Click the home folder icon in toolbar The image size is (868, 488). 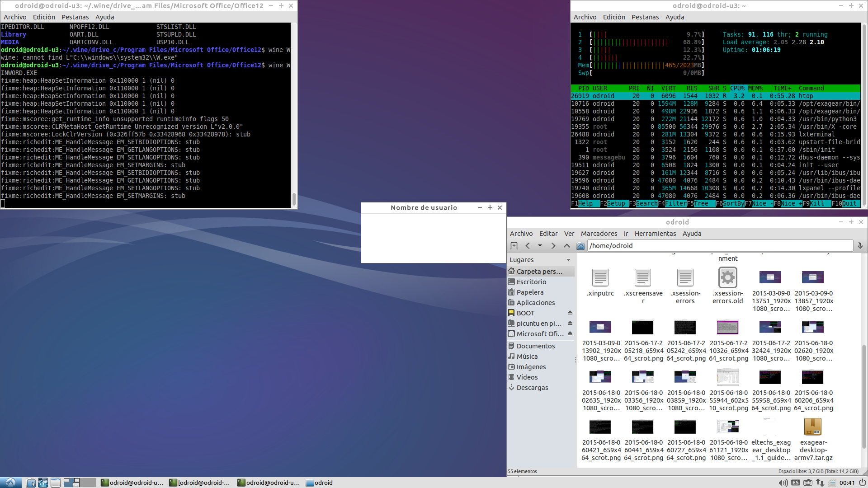click(x=580, y=246)
